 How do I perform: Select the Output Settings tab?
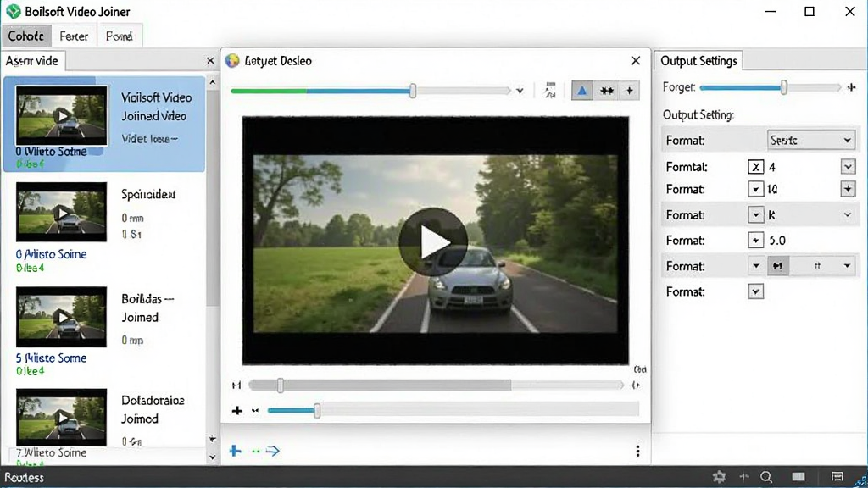(x=698, y=61)
